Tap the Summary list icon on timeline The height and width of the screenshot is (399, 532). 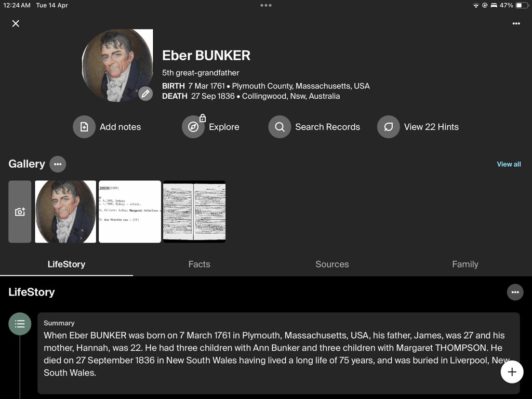[x=20, y=324]
